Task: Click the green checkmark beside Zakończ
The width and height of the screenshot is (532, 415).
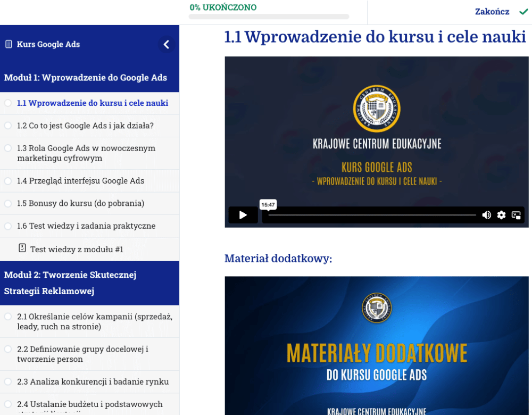Action: point(523,12)
